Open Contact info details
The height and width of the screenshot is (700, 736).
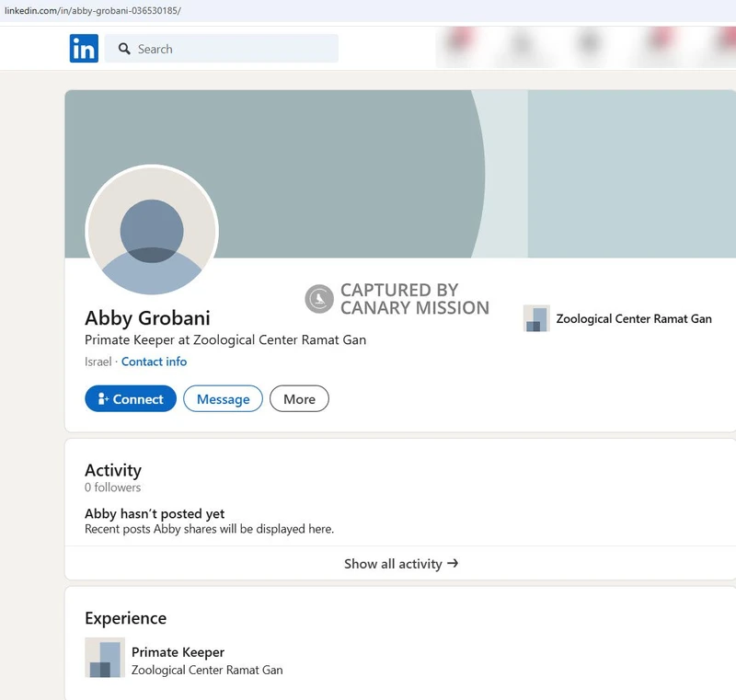tap(154, 361)
